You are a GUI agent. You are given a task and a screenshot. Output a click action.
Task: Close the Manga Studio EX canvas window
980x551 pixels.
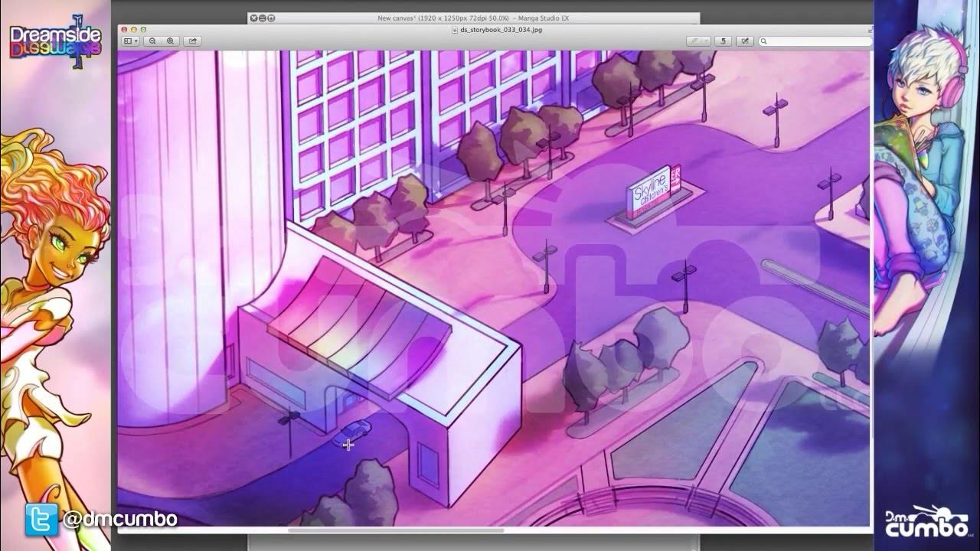tap(254, 18)
